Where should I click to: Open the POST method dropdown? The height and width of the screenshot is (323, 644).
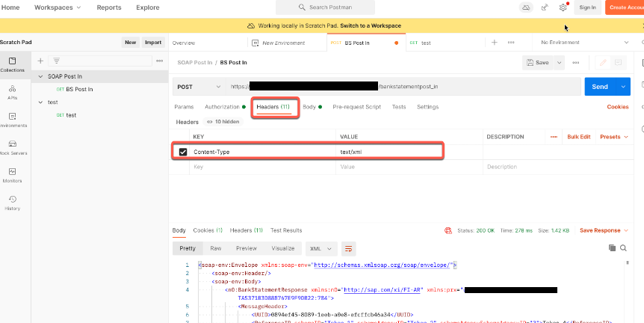click(x=197, y=87)
